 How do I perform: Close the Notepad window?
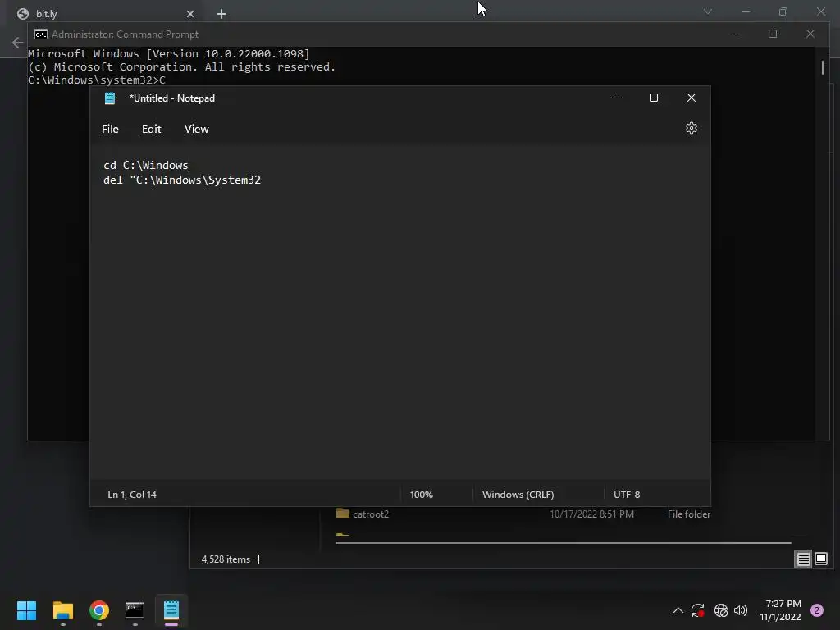point(691,98)
